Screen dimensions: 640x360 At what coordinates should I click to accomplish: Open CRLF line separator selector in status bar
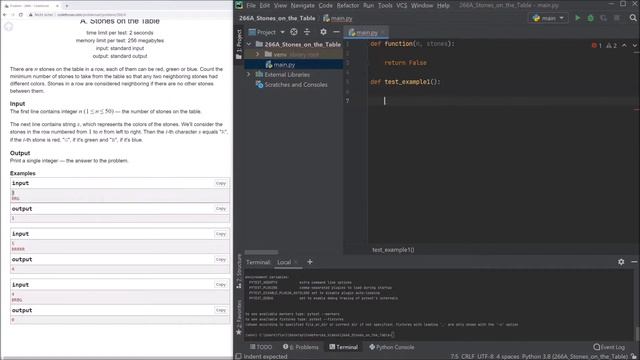click(468, 356)
